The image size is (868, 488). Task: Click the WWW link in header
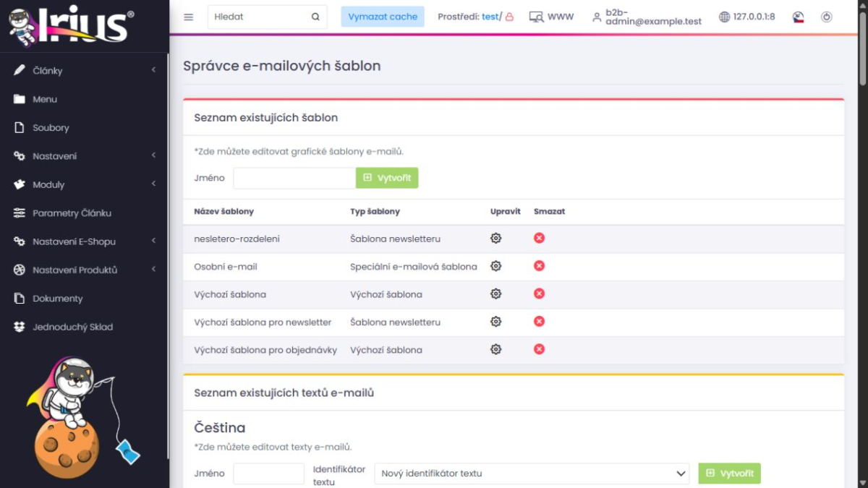[x=561, y=17]
